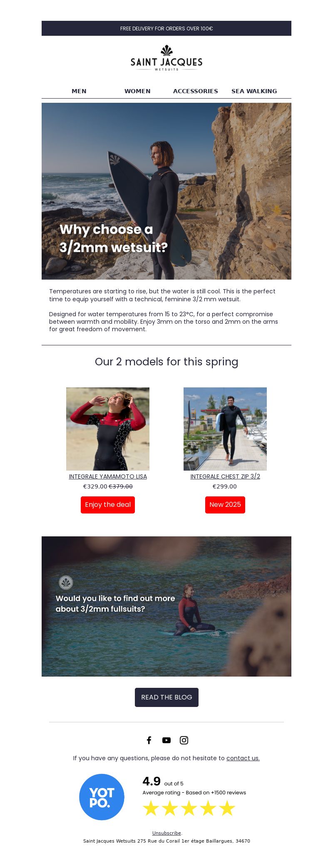This screenshot has width=333, height=868.
Task: Click the woman in red wetsuit photo
Action: (108, 429)
